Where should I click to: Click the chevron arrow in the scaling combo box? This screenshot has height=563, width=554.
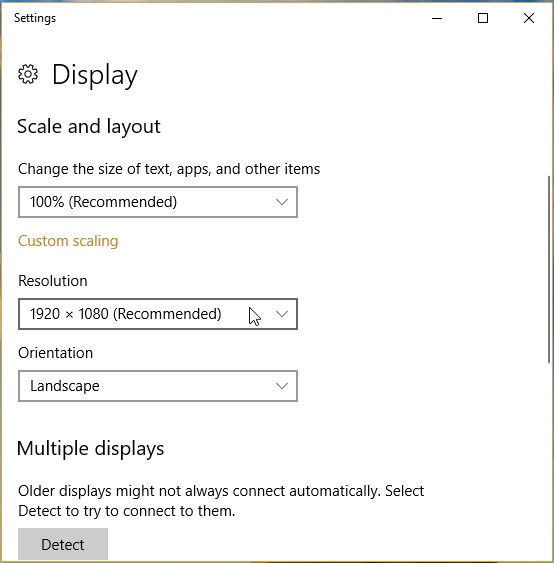coord(282,202)
